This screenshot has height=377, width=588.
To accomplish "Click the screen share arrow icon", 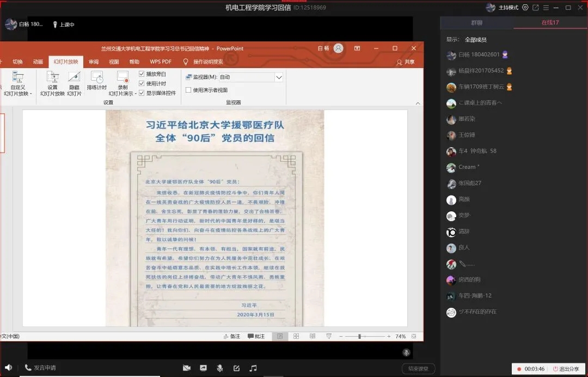I will 203,368.
